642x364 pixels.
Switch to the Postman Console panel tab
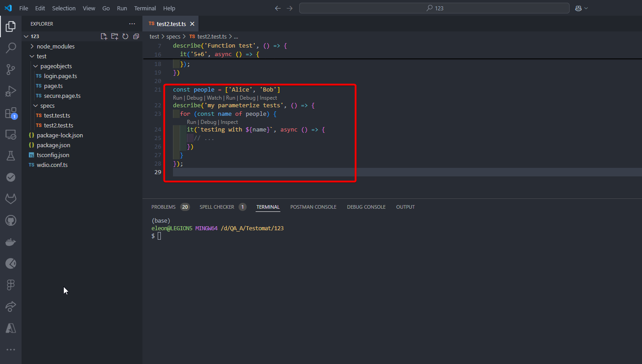tap(313, 207)
